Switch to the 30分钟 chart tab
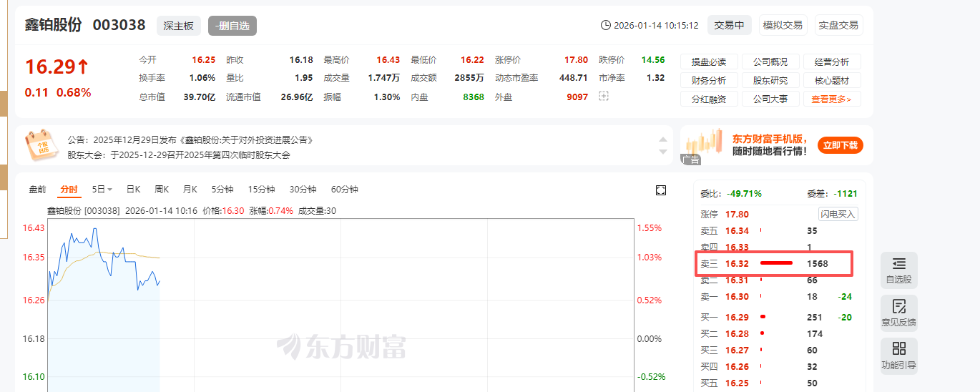Image resolution: width=980 pixels, height=392 pixels. pyautogui.click(x=303, y=190)
